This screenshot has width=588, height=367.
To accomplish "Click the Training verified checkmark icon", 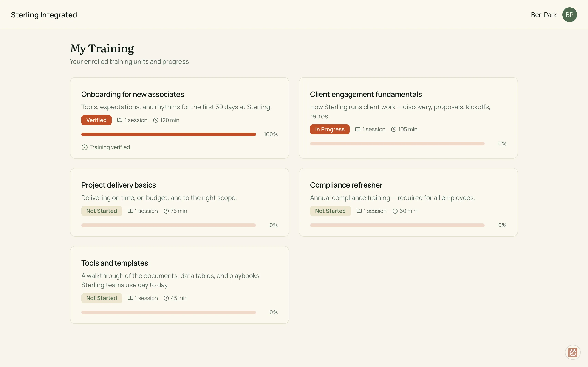I will (84, 147).
